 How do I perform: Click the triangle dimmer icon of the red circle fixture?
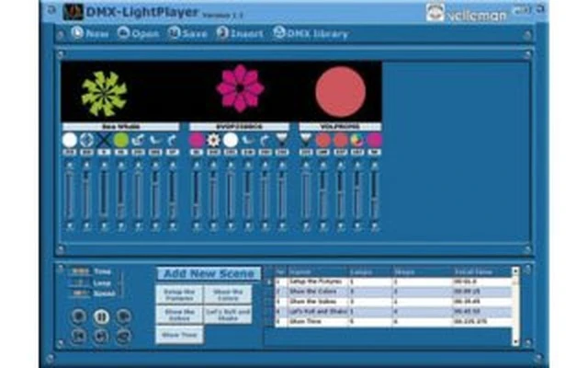pos(306,140)
